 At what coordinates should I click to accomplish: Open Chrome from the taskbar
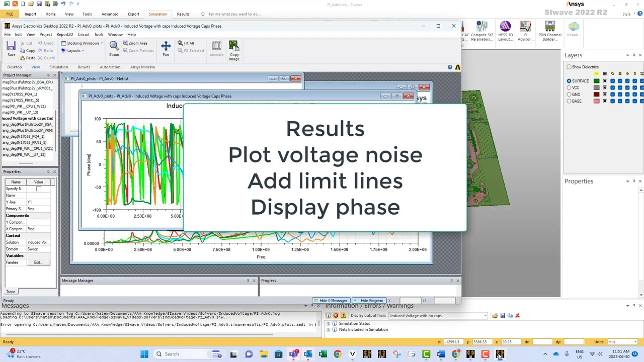coord(337,354)
